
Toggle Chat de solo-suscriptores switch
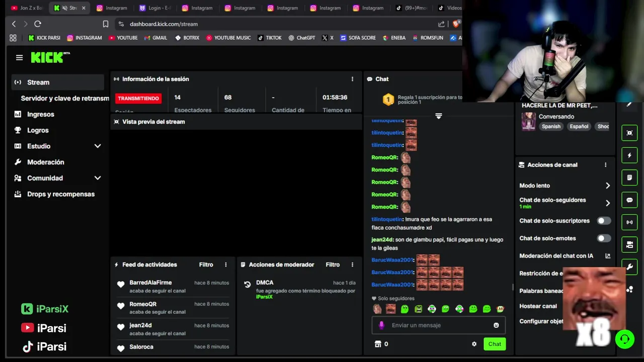(x=604, y=221)
